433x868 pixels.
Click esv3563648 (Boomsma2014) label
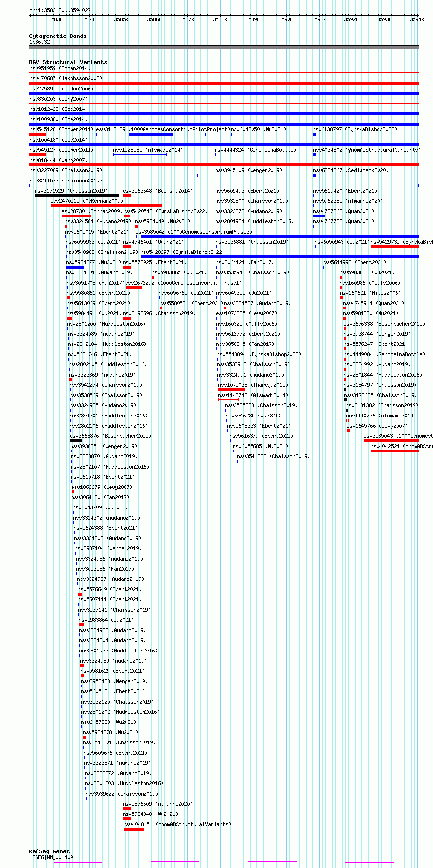click(158, 191)
